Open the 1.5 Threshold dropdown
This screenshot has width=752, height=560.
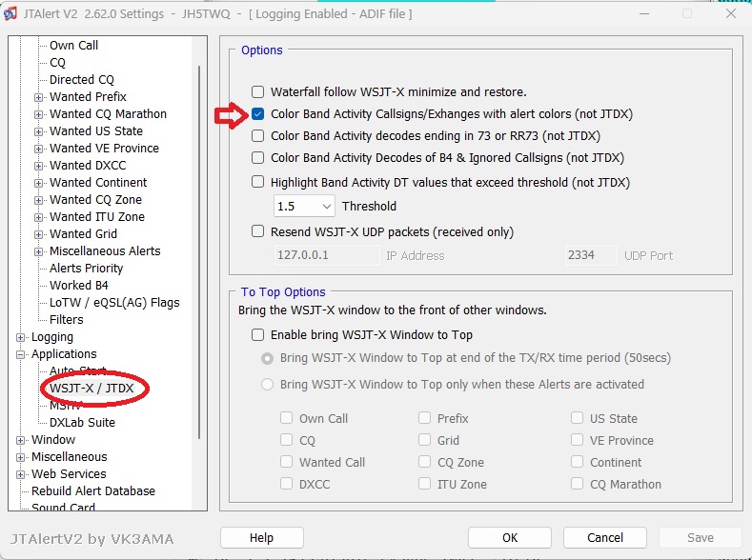point(304,207)
